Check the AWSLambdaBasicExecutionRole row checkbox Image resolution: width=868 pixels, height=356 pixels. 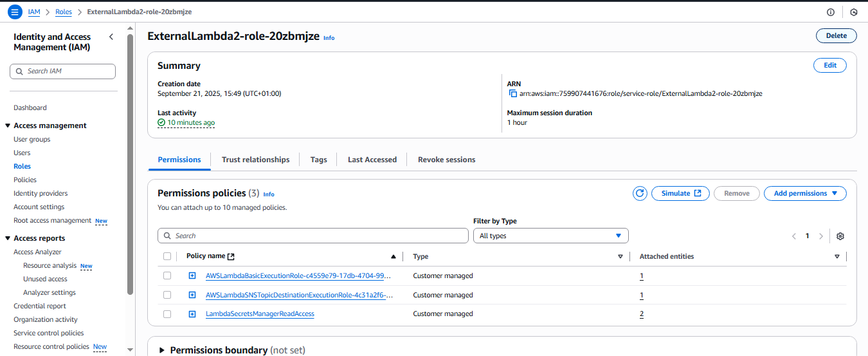[167, 276]
